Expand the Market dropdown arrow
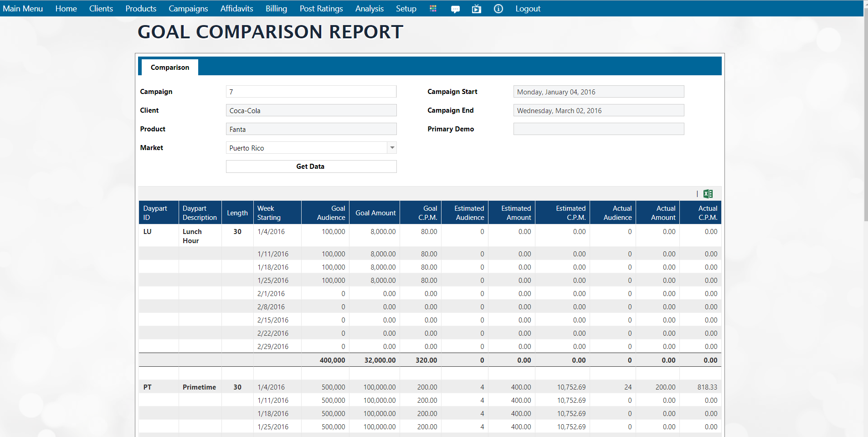This screenshot has height=437, width=868. [x=392, y=148]
